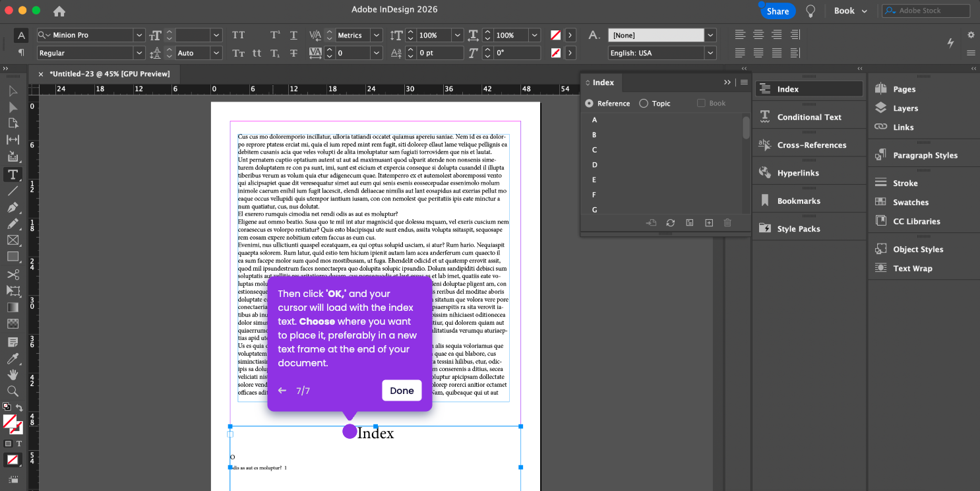
Task: Create new index entry with plus icon
Action: click(709, 223)
